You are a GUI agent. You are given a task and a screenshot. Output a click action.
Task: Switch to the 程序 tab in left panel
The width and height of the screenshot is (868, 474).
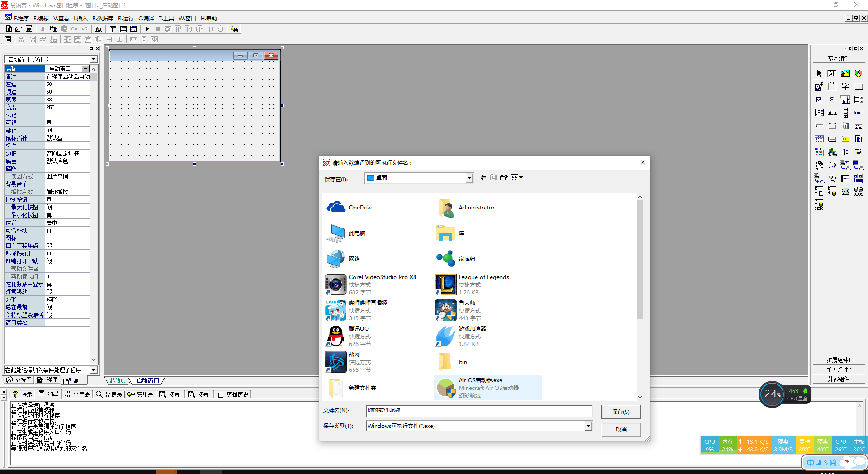click(48, 380)
